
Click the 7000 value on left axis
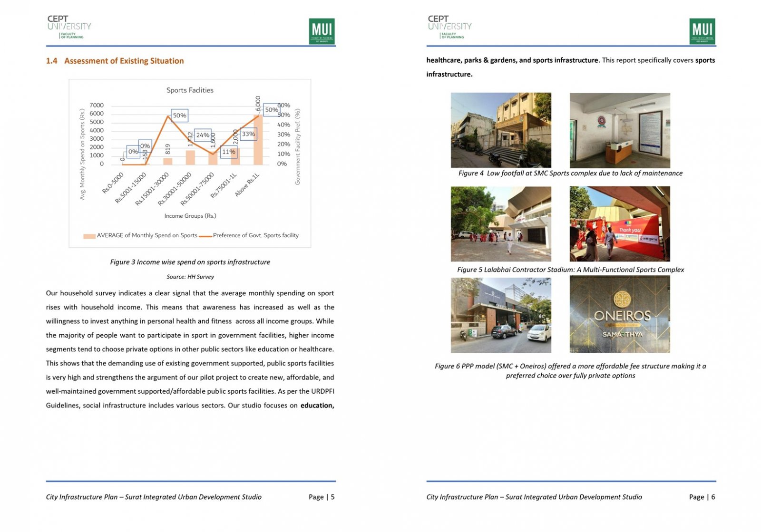tap(96, 106)
